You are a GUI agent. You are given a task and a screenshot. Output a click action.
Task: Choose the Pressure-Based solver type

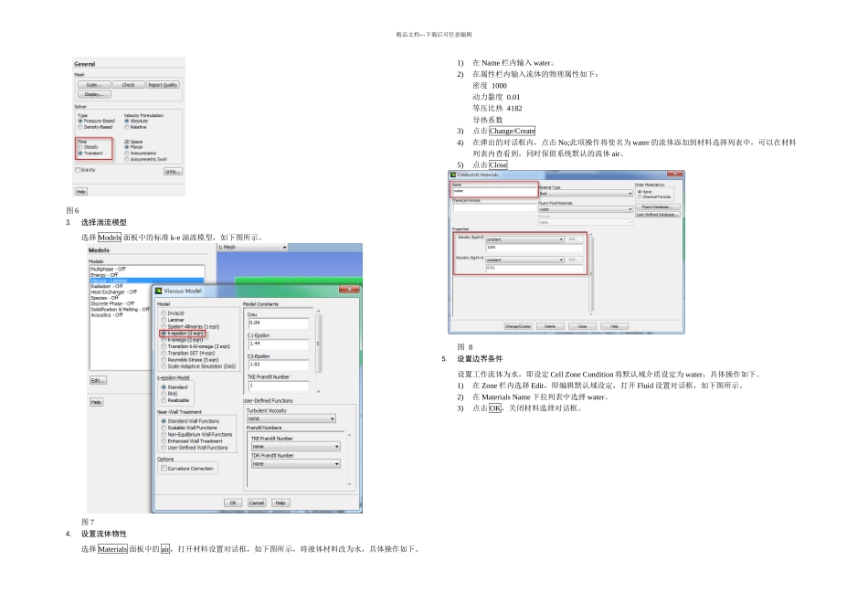click(x=80, y=121)
